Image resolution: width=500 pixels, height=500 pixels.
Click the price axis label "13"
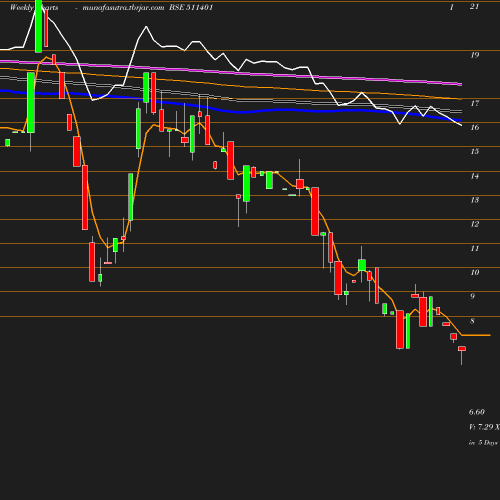(475, 200)
